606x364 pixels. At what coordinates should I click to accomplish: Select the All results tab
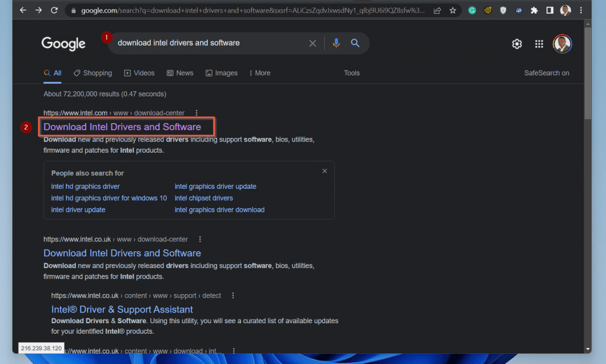pyautogui.click(x=53, y=73)
